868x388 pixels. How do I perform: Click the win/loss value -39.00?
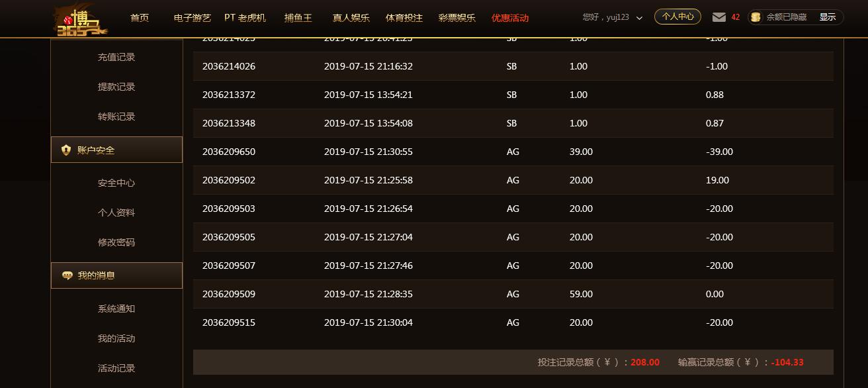(719, 152)
